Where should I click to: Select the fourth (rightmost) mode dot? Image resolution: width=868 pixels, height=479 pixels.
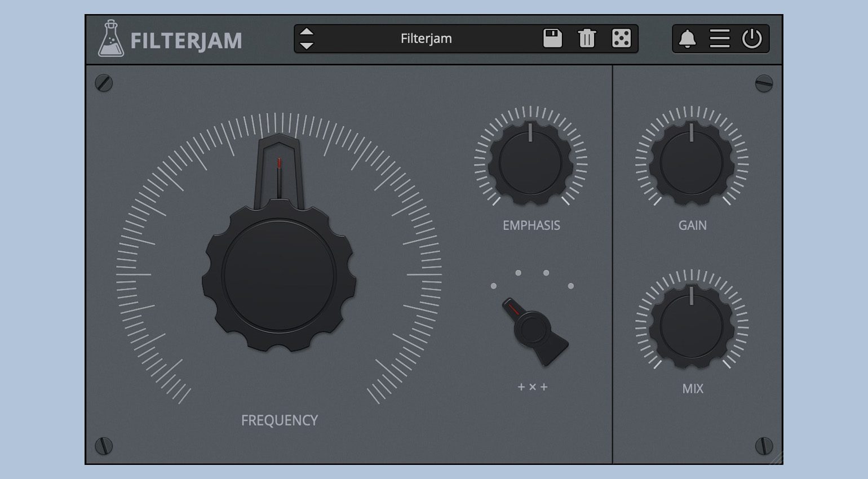tap(571, 286)
